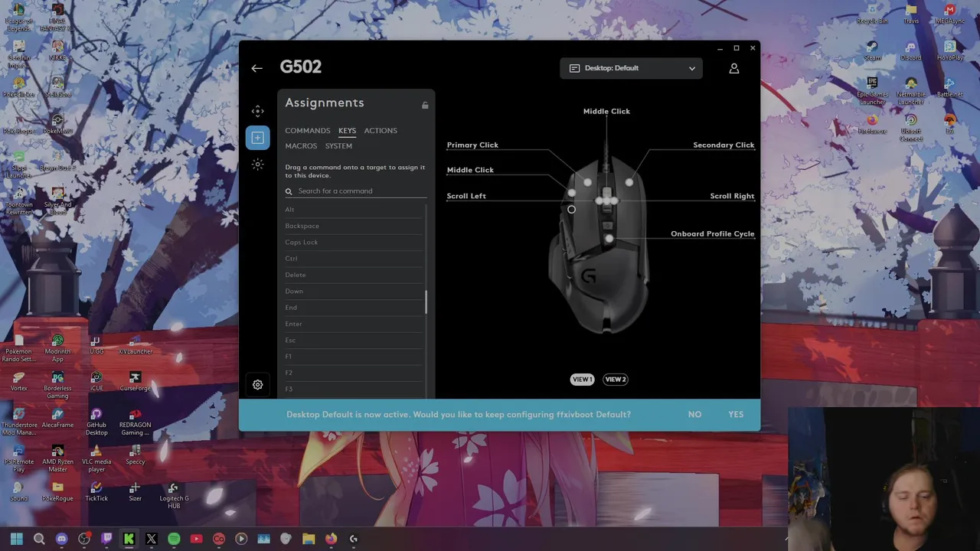Image resolution: width=980 pixels, height=551 pixels.
Task: Open the sensitivity DPI crosshair tab icon
Action: (257, 111)
